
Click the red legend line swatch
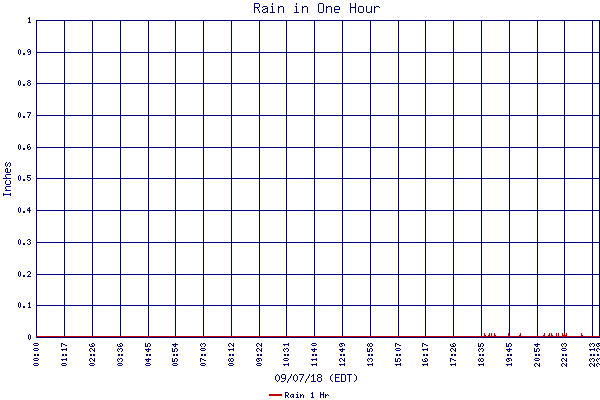[x=275, y=395]
